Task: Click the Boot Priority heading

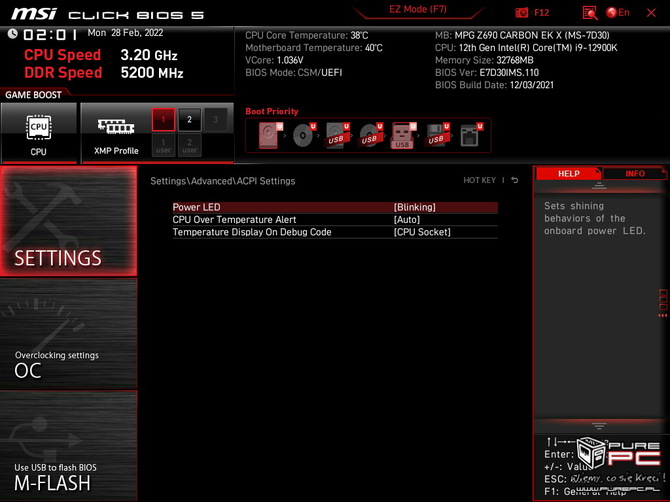Action: 272,111
